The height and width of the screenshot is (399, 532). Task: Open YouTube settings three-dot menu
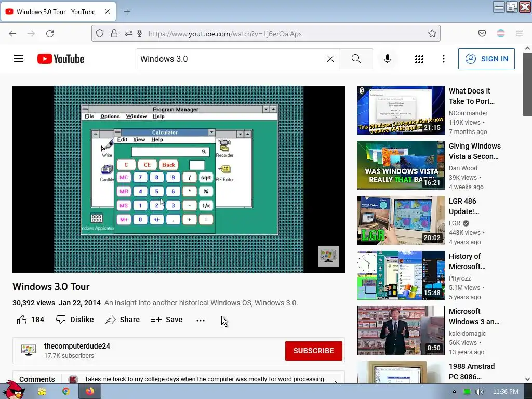[x=444, y=59]
